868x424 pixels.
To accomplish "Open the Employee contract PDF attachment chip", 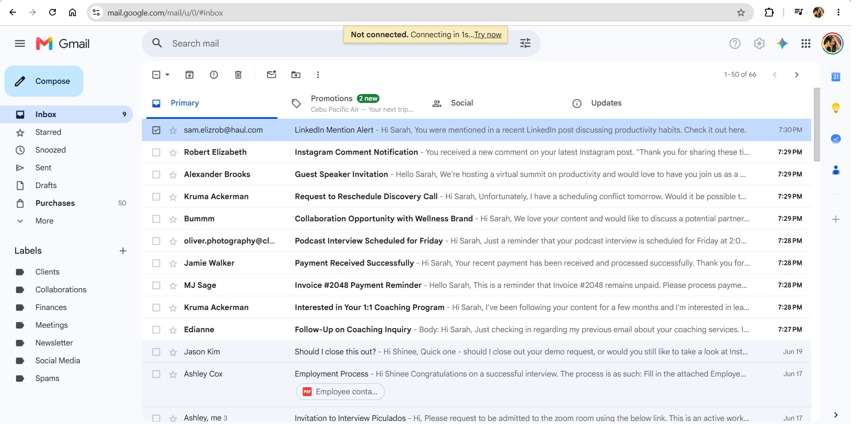I will click(x=340, y=392).
